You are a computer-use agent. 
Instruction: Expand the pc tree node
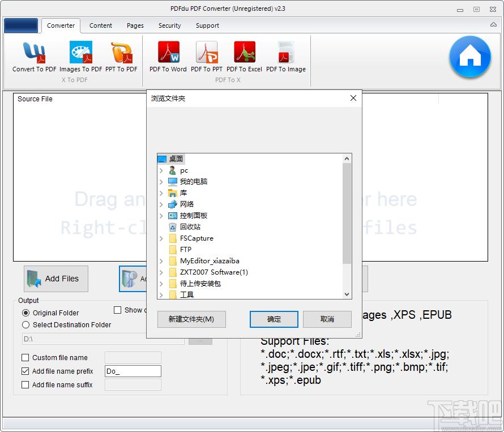pyautogui.click(x=161, y=170)
